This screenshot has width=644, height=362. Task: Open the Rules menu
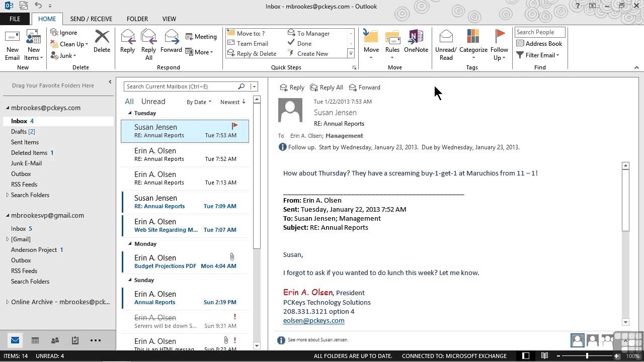tap(392, 45)
